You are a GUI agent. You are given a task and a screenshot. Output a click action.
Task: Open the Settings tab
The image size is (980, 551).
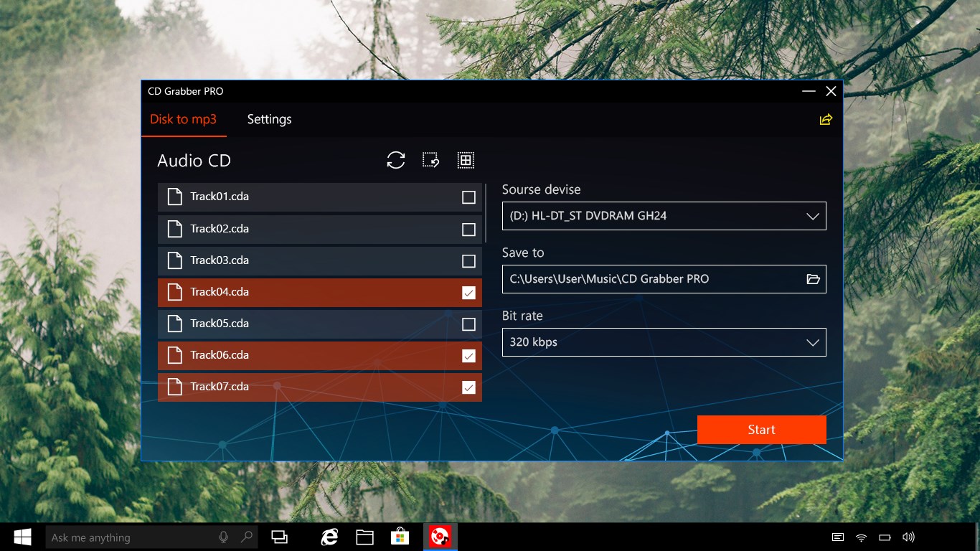(x=270, y=119)
